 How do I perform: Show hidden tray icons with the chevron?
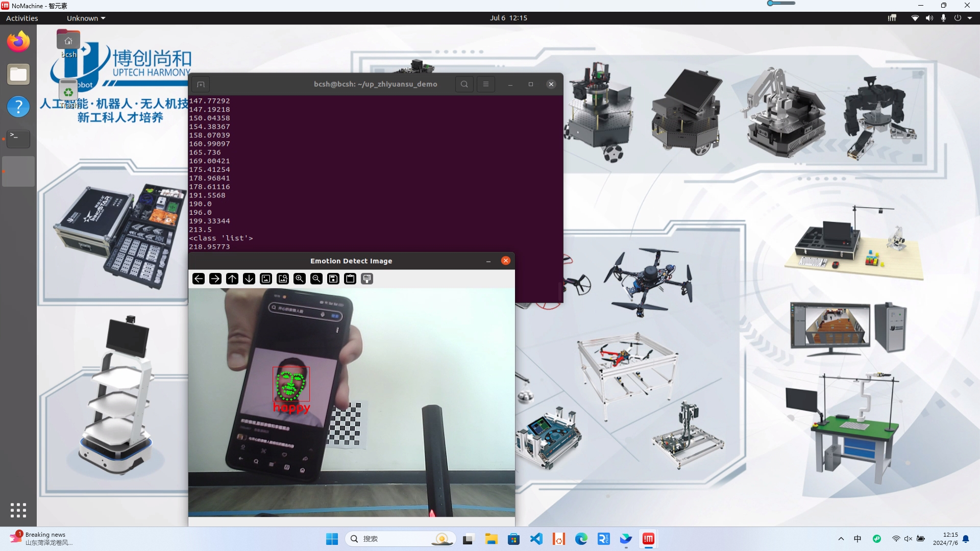click(841, 539)
